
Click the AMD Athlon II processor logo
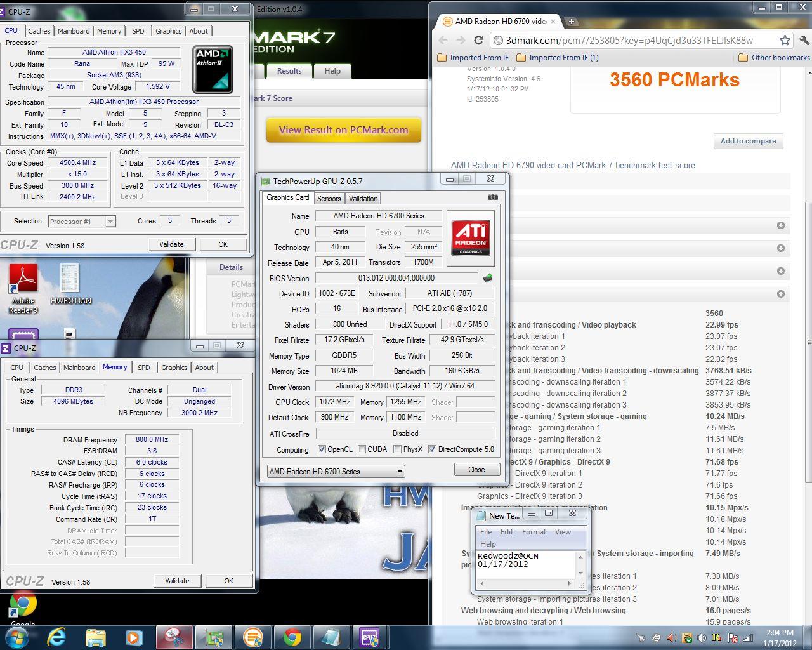213,69
